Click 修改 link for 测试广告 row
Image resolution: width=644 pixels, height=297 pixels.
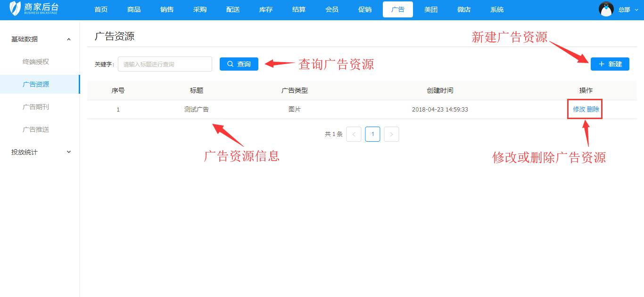579,109
